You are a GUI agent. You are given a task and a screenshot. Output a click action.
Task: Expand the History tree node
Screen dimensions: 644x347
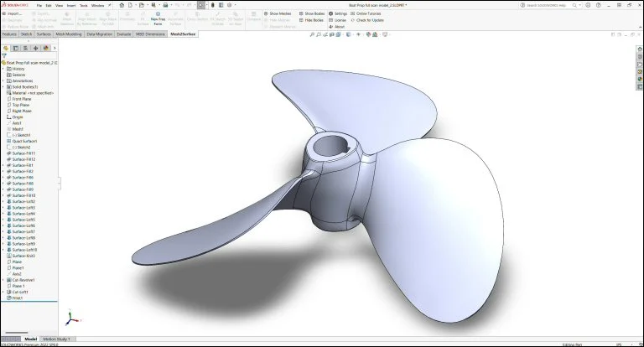click(3, 69)
